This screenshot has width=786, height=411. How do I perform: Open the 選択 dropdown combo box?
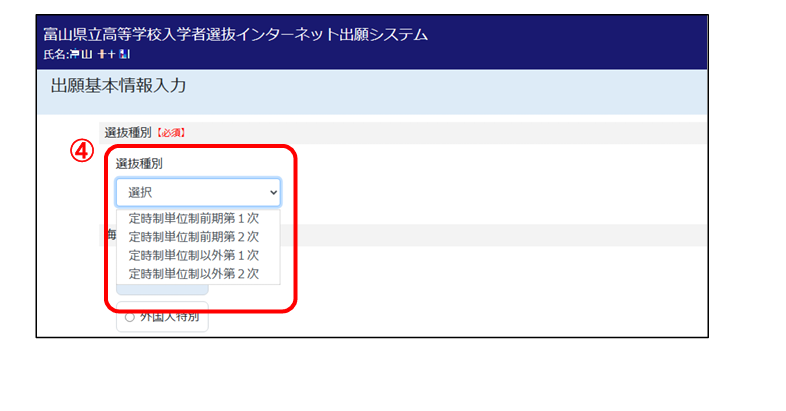pyautogui.click(x=190, y=192)
